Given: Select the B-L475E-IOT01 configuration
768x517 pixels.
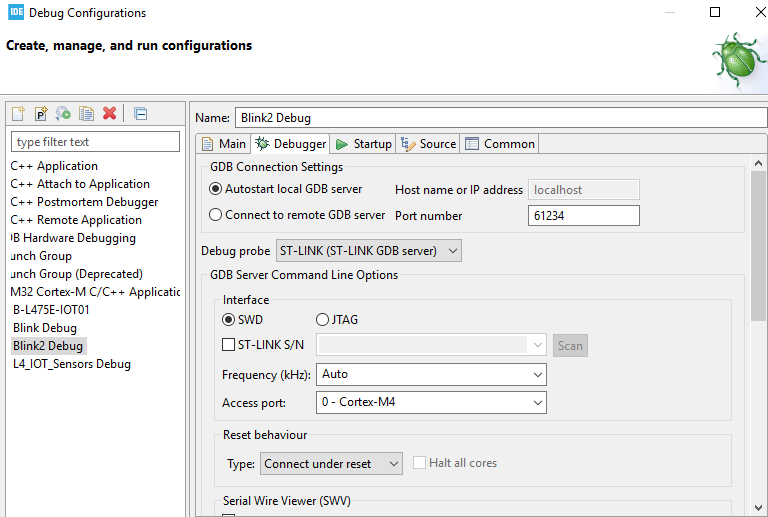Looking at the screenshot, I should 51,310.
